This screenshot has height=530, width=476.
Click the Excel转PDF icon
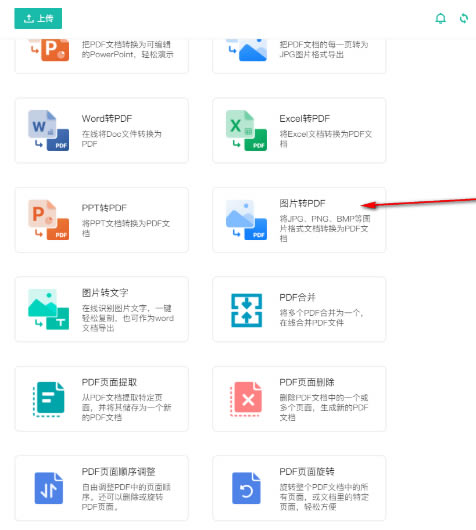pyautogui.click(x=246, y=130)
